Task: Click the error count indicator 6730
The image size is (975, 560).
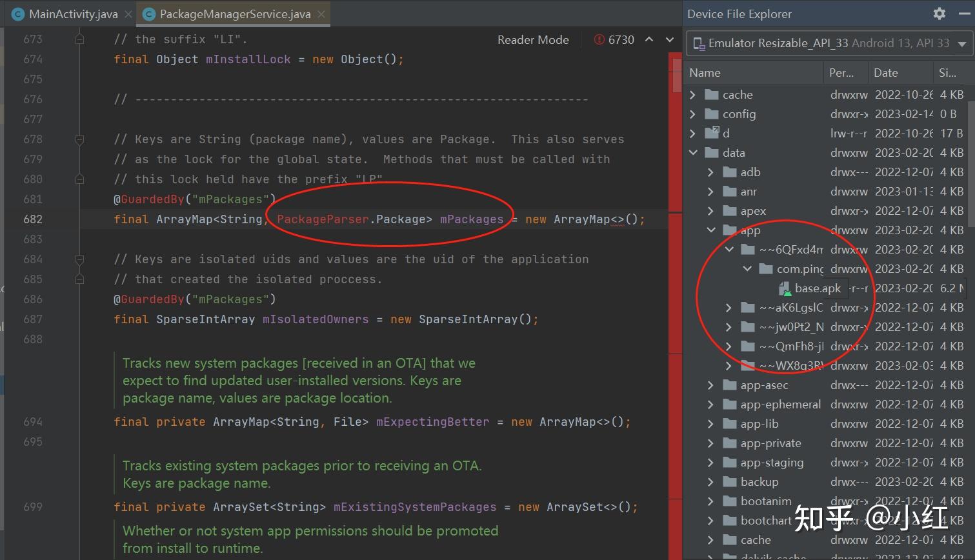Action: click(614, 40)
